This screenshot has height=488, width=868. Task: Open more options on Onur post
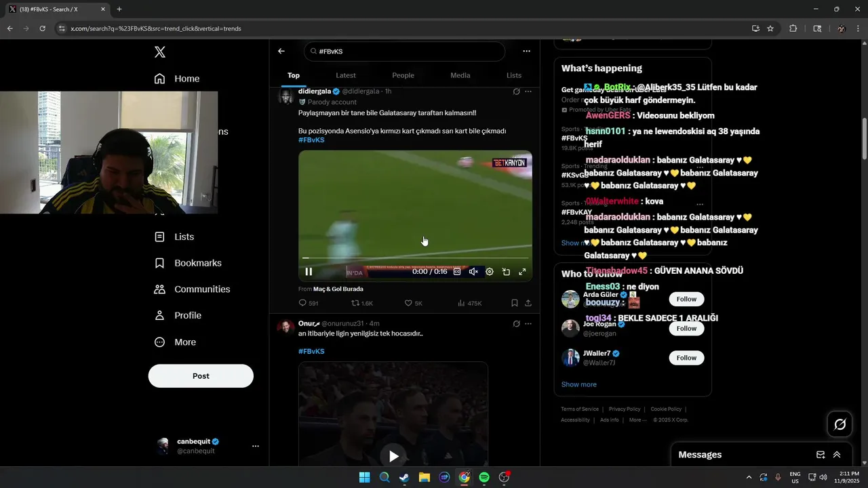[528, 324]
